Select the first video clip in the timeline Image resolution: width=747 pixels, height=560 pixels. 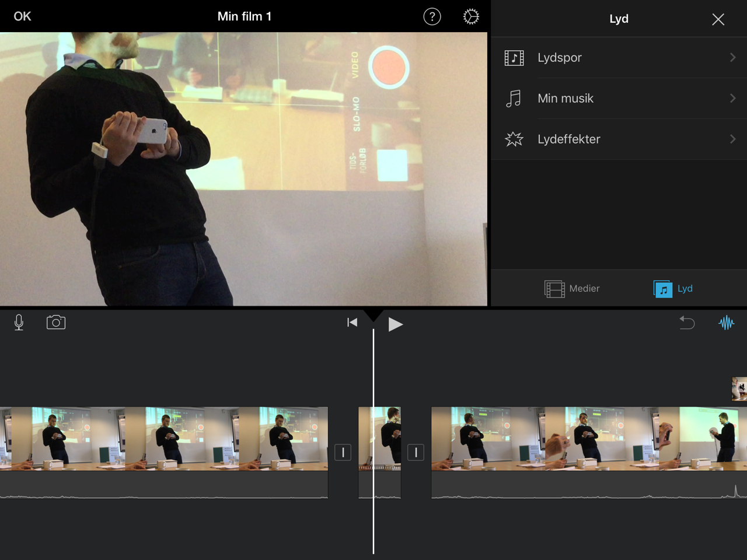point(163,439)
